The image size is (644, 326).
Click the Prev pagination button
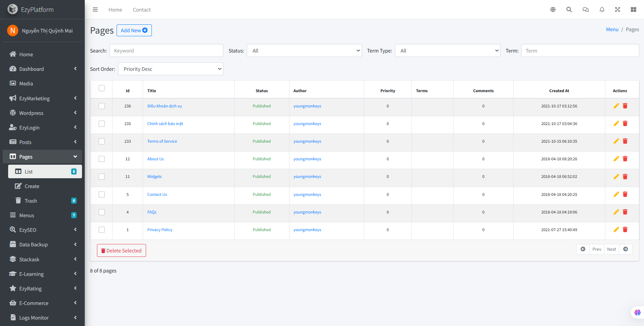click(x=597, y=249)
